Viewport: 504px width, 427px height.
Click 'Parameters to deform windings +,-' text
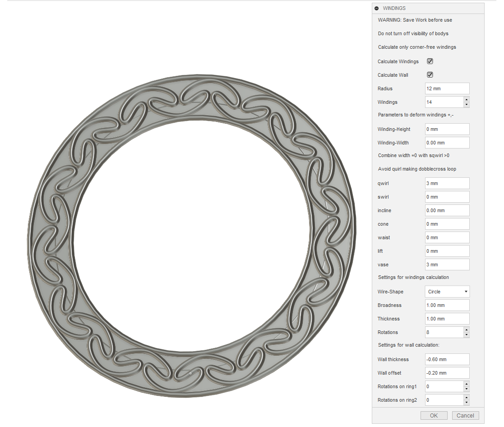pyautogui.click(x=416, y=115)
